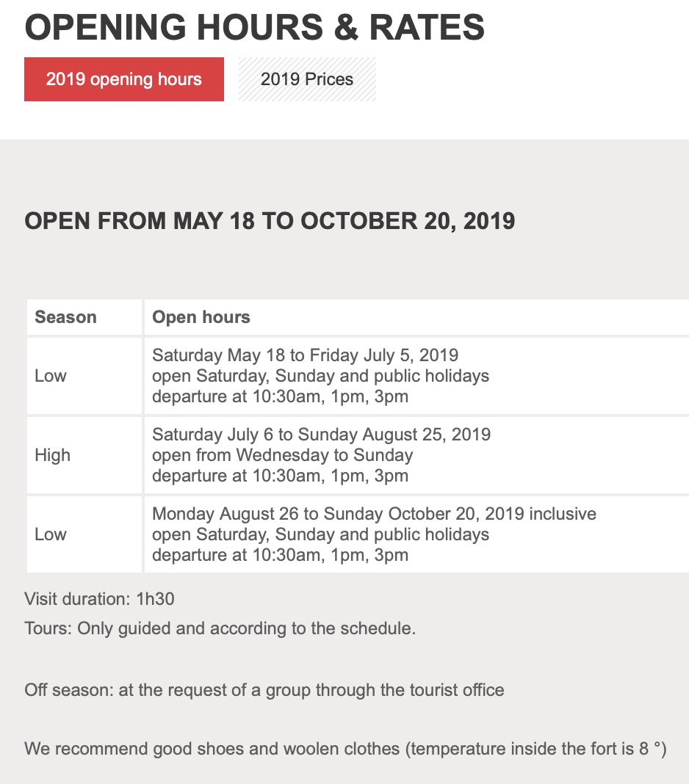Viewport: 689px width, 784px height.
Task: Click the Open hours column header
Action: (x=201, y=317)
